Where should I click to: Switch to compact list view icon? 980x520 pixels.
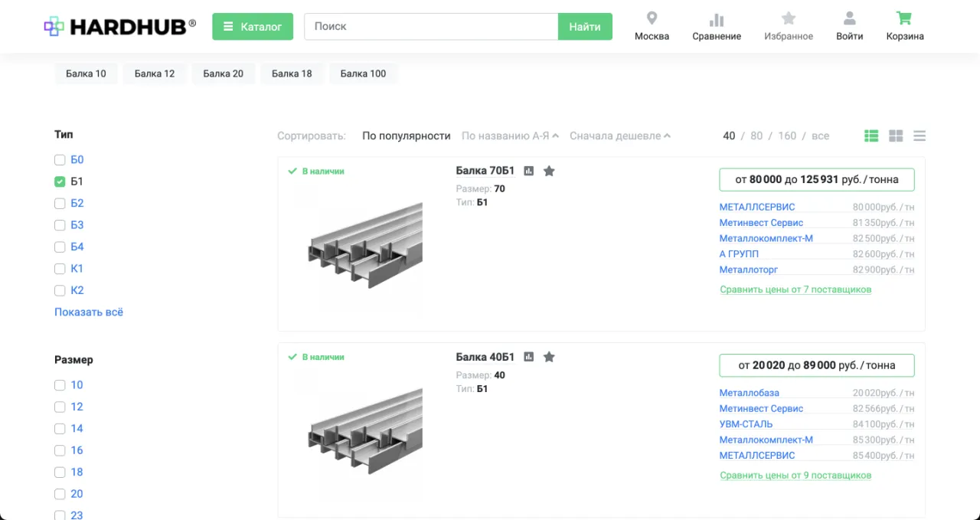pos(919,136)
